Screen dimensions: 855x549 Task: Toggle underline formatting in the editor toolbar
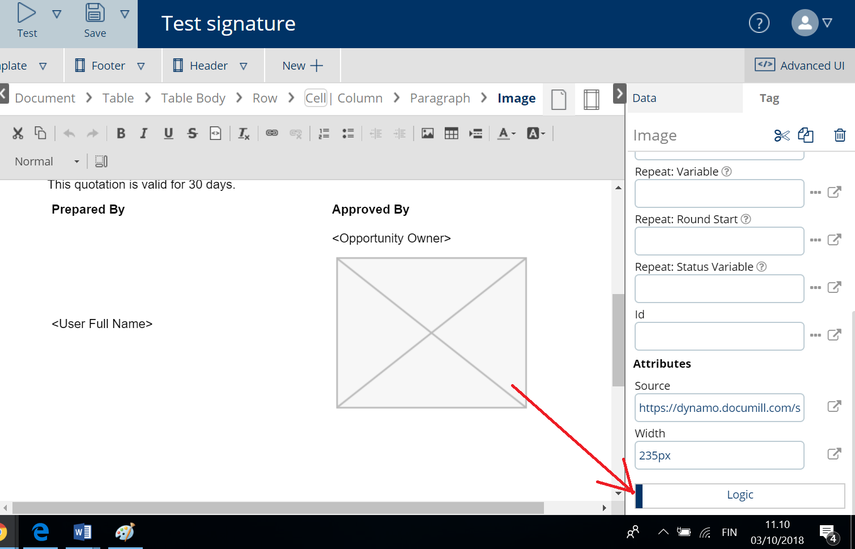click(168, 133)
